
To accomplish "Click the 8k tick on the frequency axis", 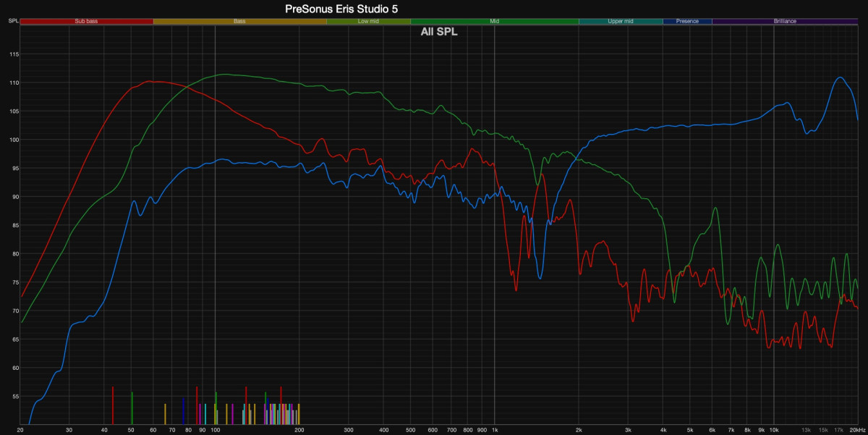I will 747,430.
